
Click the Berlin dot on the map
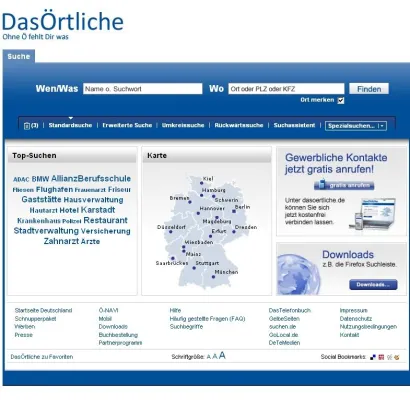234,211
